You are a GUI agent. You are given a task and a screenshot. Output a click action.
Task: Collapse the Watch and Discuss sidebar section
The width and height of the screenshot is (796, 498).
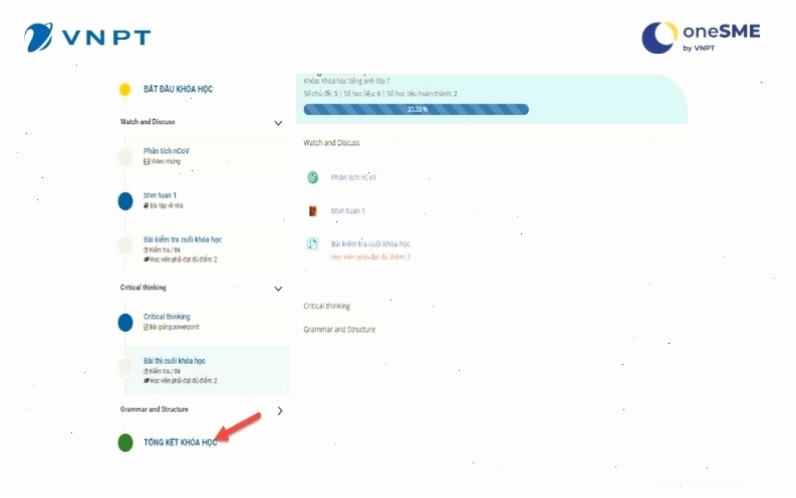tap(278, 123)
